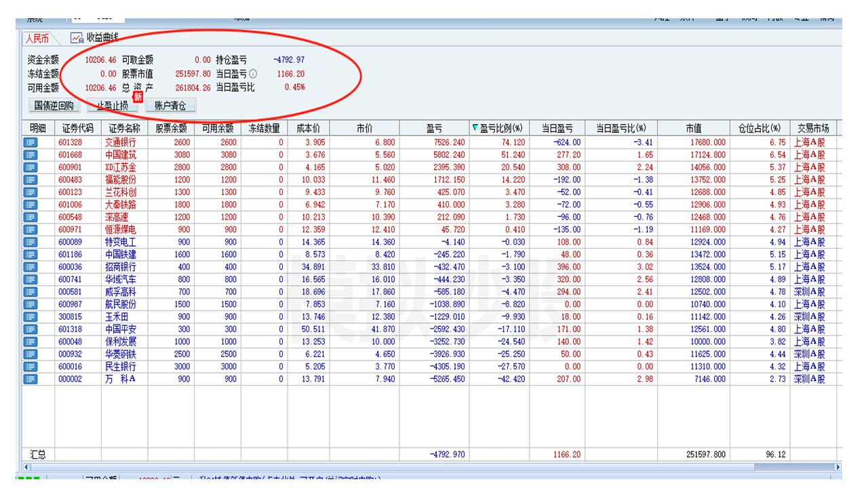Switch to the 人民币 tab
This screenshot has width=868, height=488.
[37, 39]
